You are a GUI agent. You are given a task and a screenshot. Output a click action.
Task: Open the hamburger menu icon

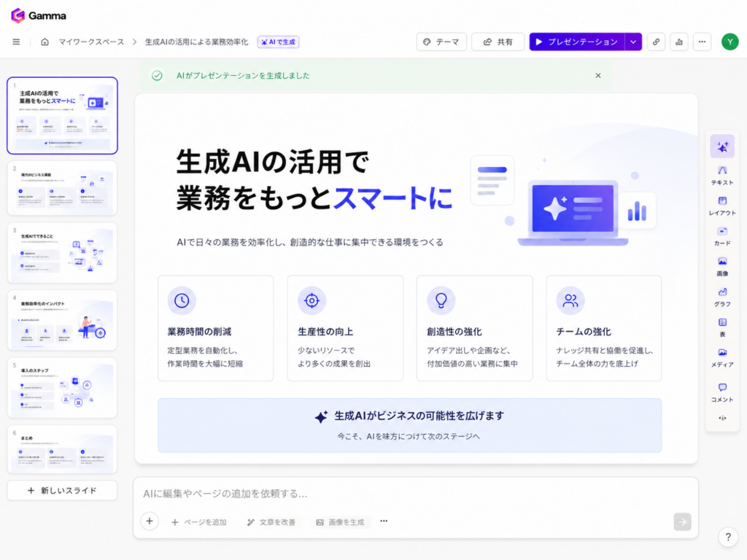point(16,42)
